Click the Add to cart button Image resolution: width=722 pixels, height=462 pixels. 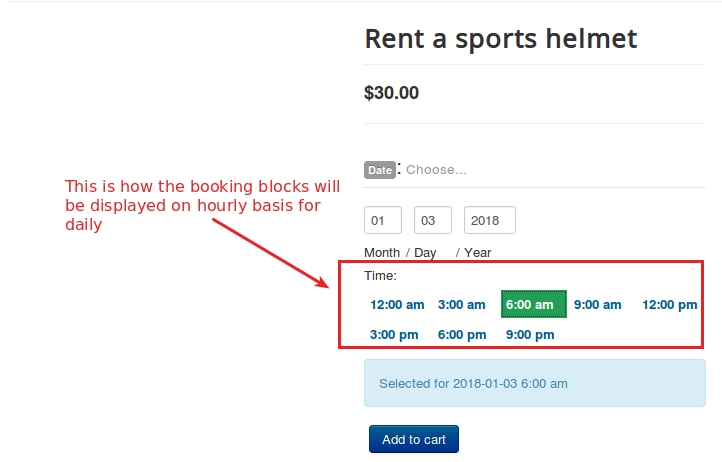point(413,439)
